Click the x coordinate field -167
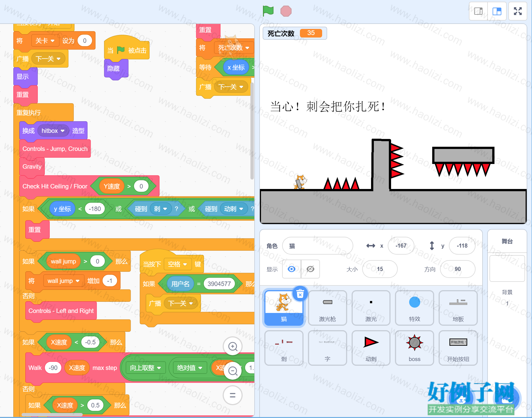This screenshot has width=532, height=418. point(401,246)
